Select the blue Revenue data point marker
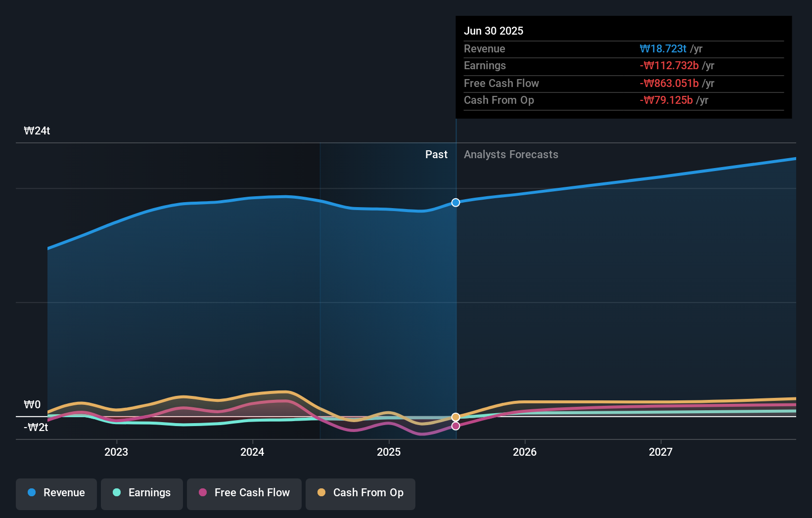812x518 pixels. coord(455,202)
